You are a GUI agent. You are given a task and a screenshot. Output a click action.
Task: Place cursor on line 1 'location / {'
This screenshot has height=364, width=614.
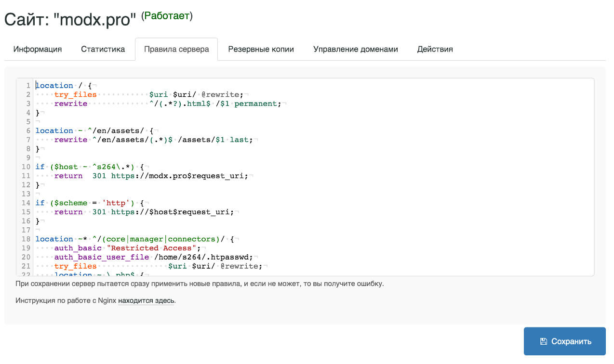(x=64, y=86)
